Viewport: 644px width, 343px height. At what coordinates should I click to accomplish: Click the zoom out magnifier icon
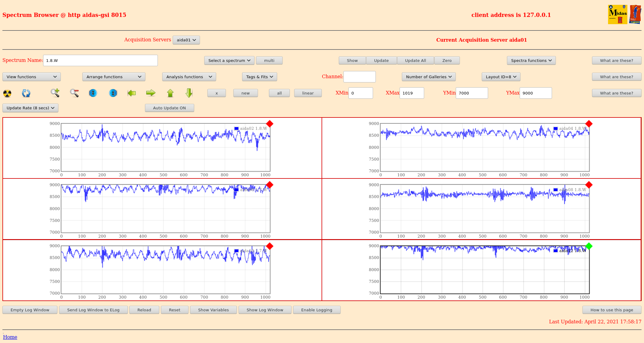[x=74, y=93]
